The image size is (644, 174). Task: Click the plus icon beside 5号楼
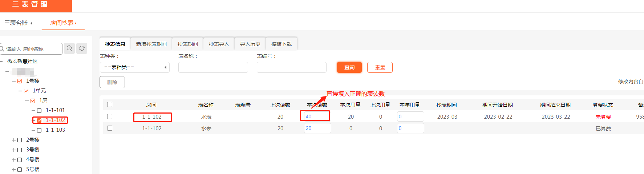(x=14, y=170)
